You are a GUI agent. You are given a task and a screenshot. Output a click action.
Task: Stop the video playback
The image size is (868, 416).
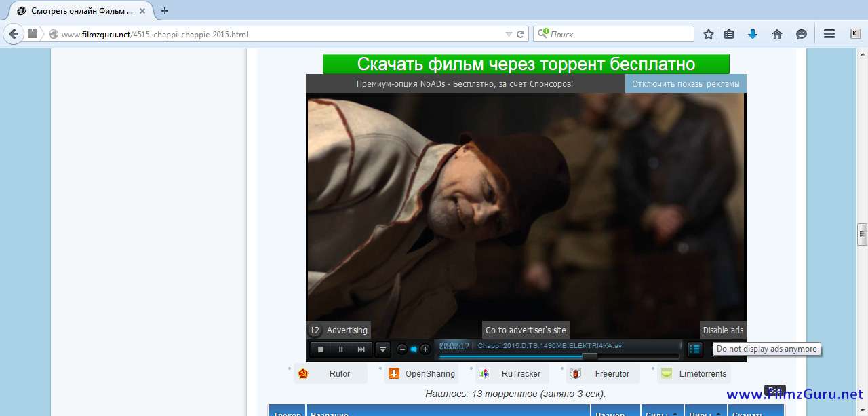pos(321,349)
